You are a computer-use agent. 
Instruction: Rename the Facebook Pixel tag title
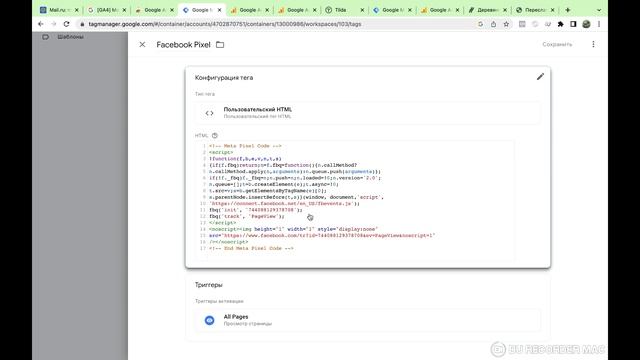tap(183, 44)
